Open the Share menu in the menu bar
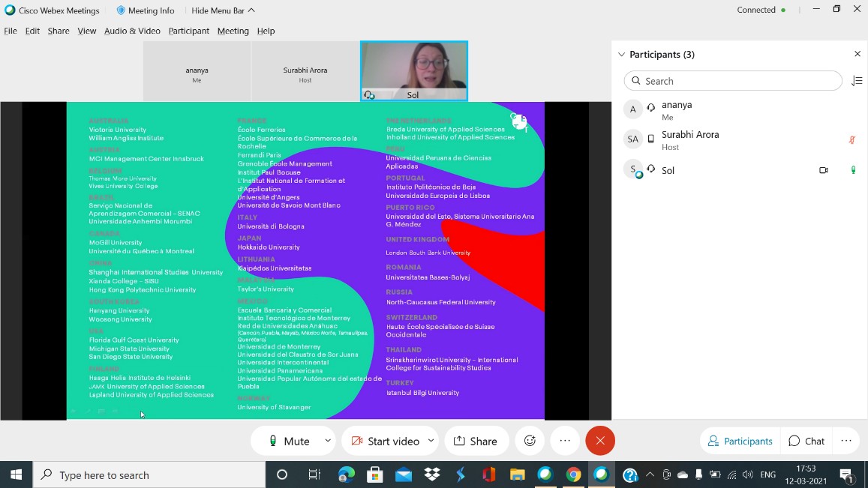 pyautogui.click(x=59, y=31)
